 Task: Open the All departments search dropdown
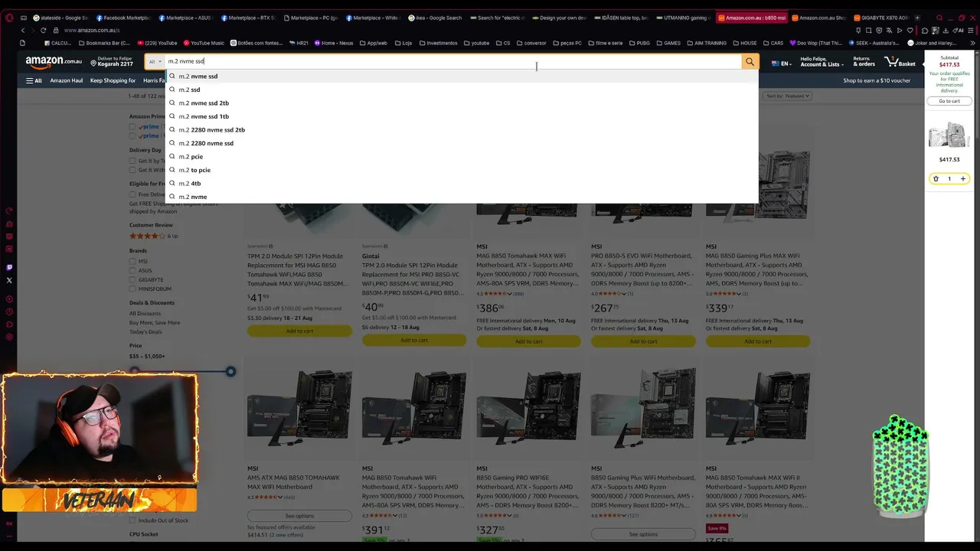tap(155, 61)
